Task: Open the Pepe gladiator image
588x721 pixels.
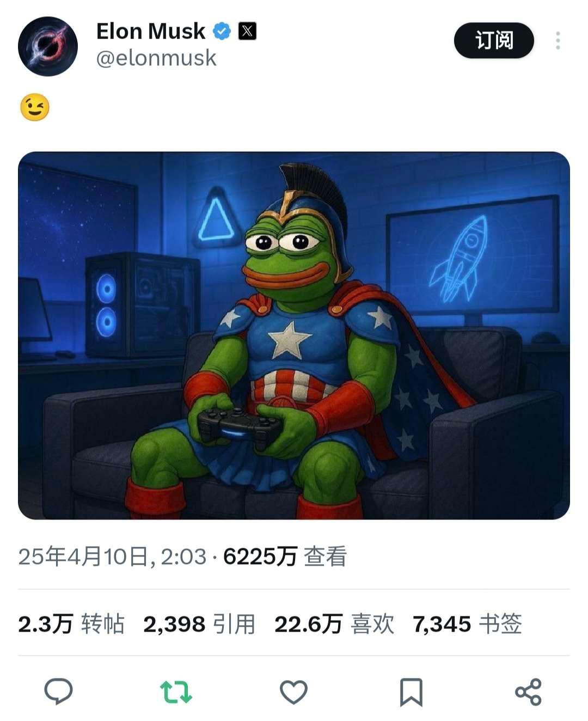Action: click(x=294, y=335)
